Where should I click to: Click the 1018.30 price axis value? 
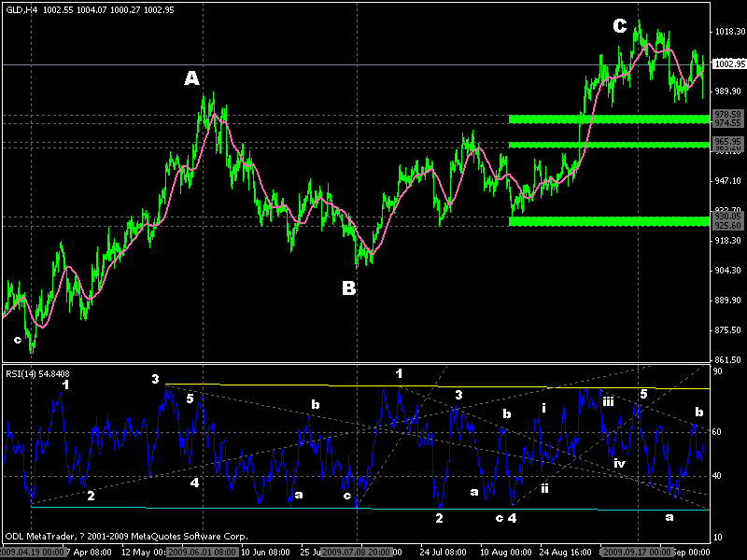[730, 32]
